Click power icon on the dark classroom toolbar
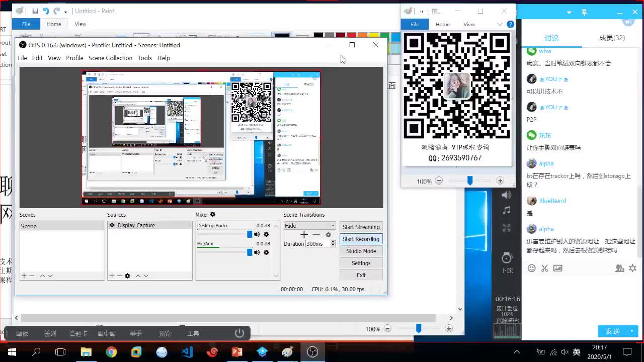 239,333
